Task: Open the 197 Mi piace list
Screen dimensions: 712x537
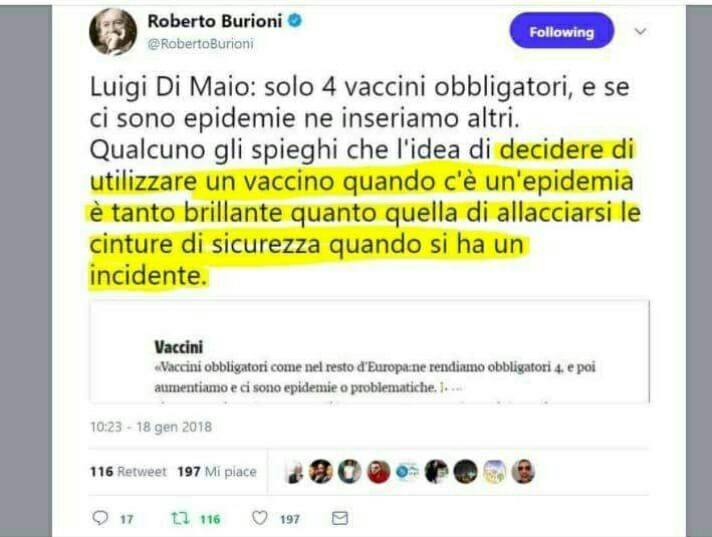Action: click(217, 472)
